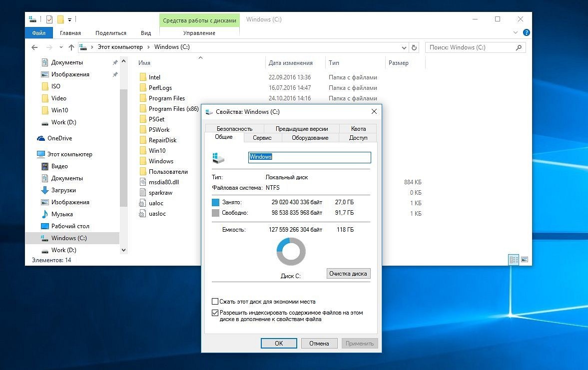
Task: Confirm properties with OK button
Action: 279,344
